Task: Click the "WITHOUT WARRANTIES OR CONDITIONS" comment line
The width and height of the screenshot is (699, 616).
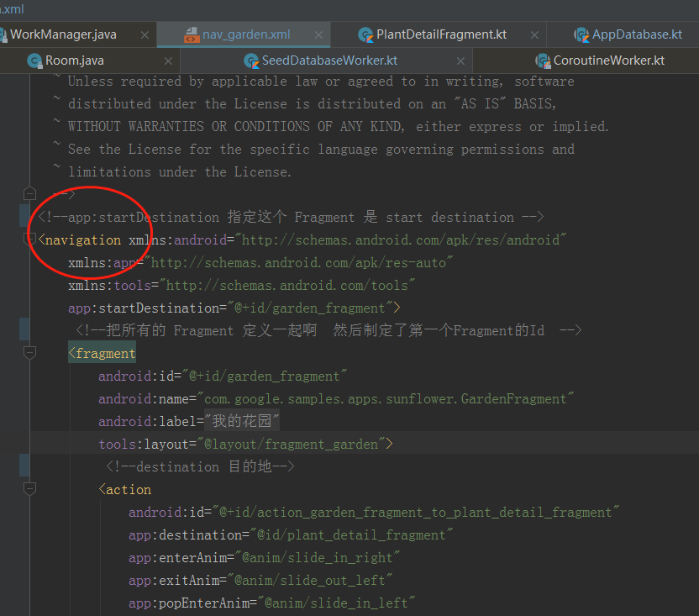Action: [338, 126]
